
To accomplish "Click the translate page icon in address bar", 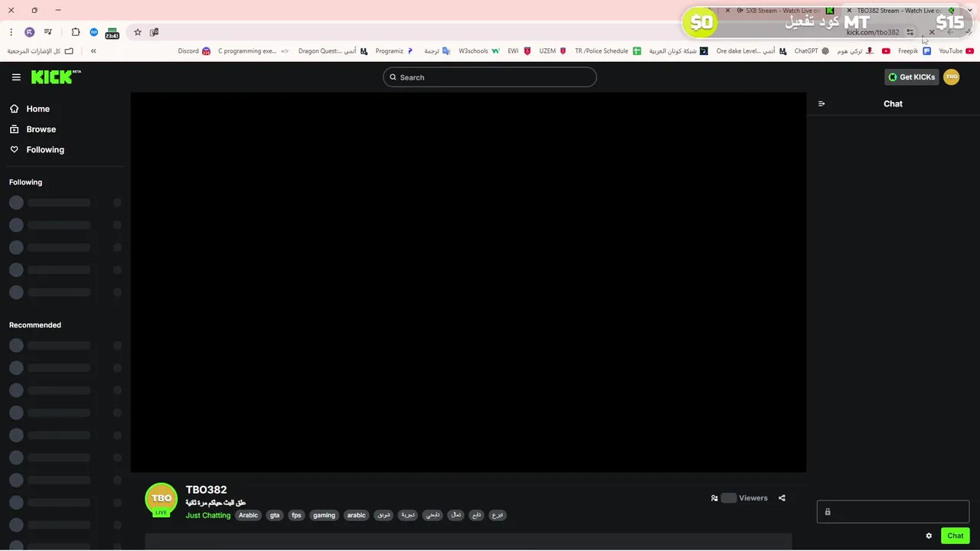I will point(154,32).
